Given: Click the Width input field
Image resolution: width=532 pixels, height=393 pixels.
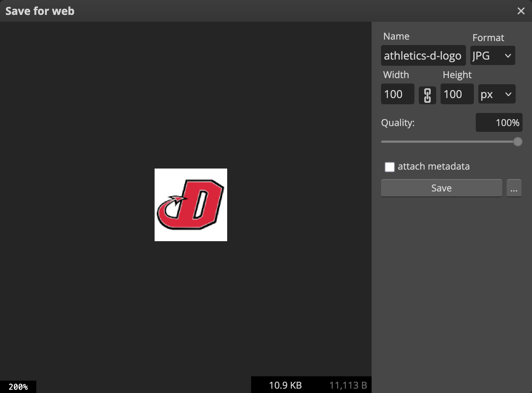Looking at the screenshot, I should [397, 94].
